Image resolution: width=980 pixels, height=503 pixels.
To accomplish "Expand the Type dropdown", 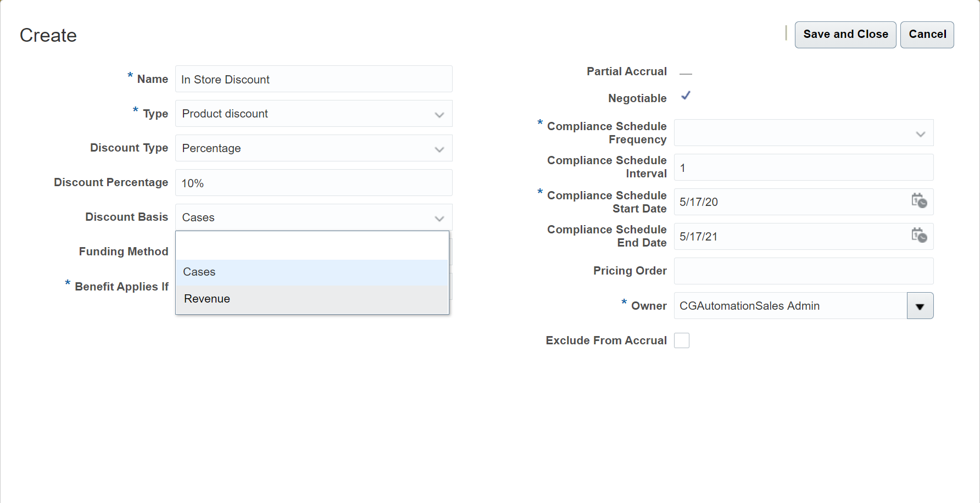I will point(439,114).
